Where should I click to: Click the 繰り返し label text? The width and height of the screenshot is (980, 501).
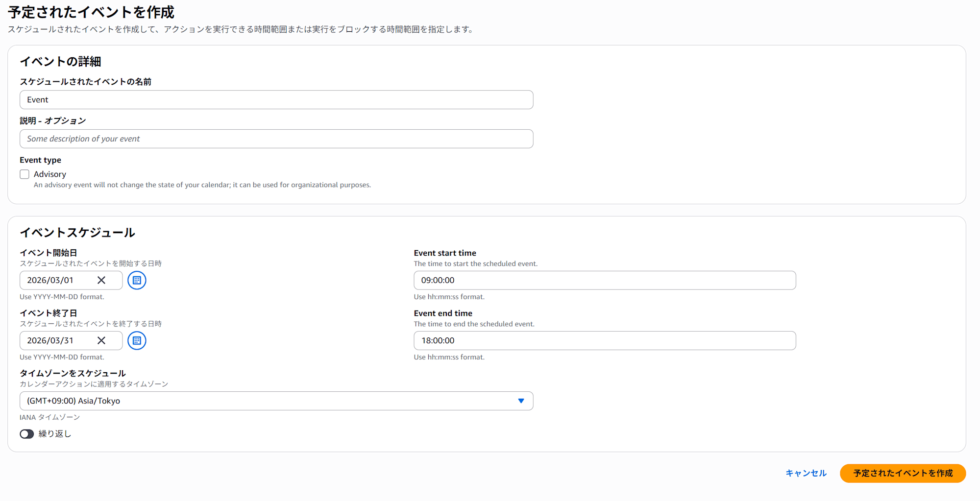tap(55, 434)
